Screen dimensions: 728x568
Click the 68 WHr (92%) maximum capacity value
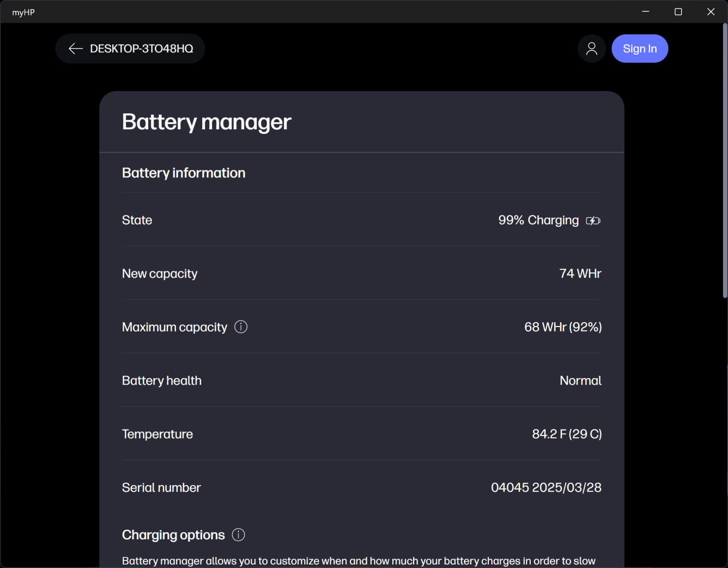[563, 327]
